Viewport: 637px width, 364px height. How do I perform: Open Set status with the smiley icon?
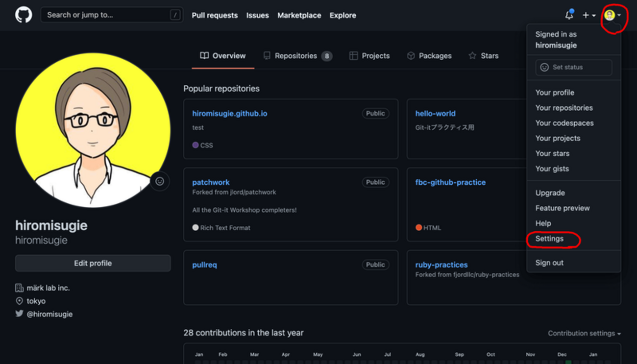pos(544,67)
